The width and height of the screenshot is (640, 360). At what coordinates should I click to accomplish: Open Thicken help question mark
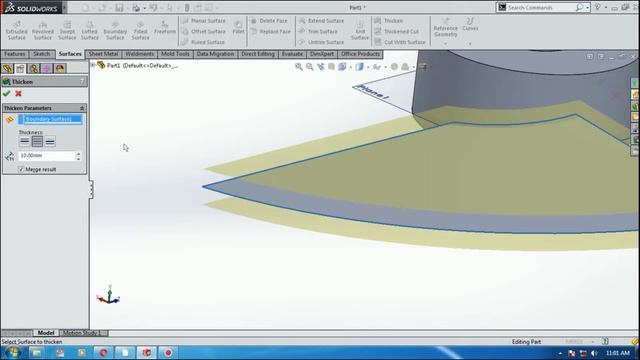(82, 82)
